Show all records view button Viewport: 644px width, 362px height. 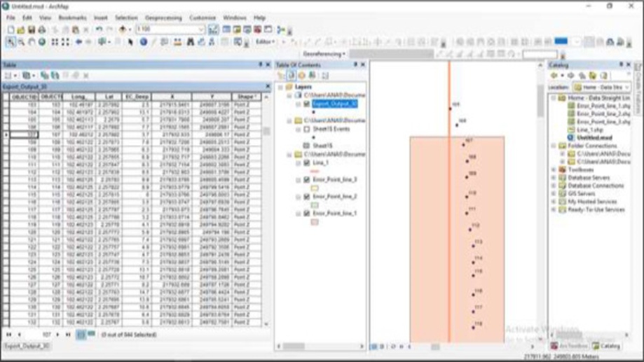coord(81,335)
